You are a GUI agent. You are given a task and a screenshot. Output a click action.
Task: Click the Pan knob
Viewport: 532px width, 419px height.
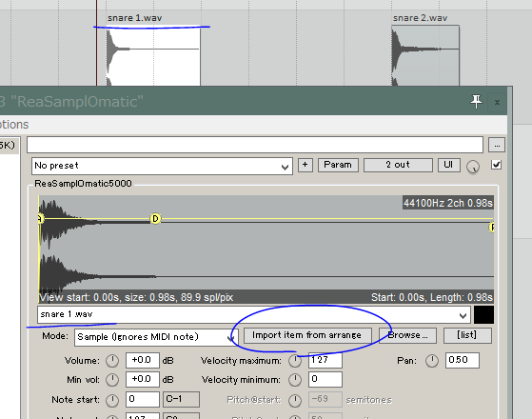coord(432,361)
